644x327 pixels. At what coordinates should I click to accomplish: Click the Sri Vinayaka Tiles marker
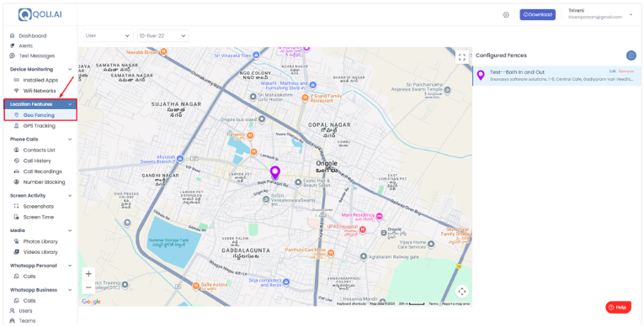coord(256,55)
